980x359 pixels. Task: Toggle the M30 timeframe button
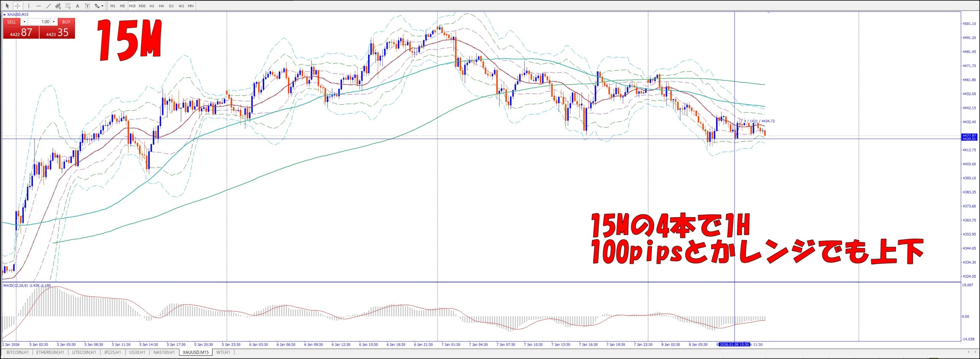(x=142, y=6)
